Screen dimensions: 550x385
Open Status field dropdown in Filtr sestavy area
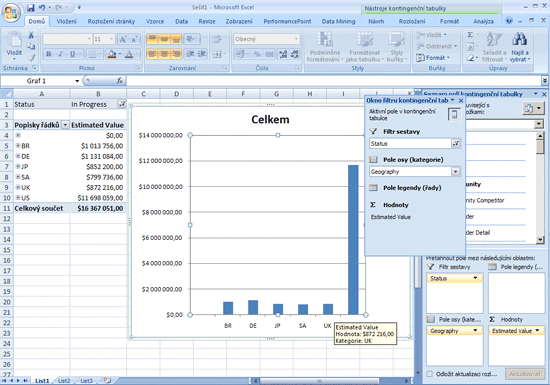coord(475,278)
